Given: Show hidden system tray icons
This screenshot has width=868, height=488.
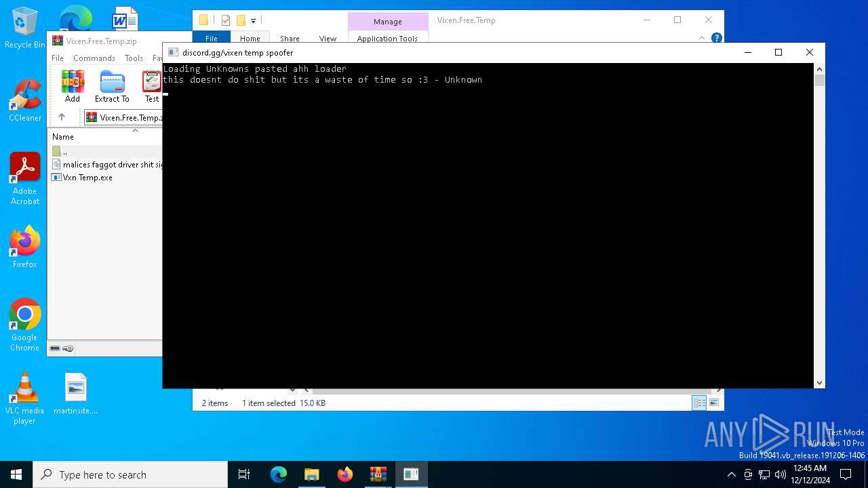Looking at the screenshot, I should [x=731, y=474].
